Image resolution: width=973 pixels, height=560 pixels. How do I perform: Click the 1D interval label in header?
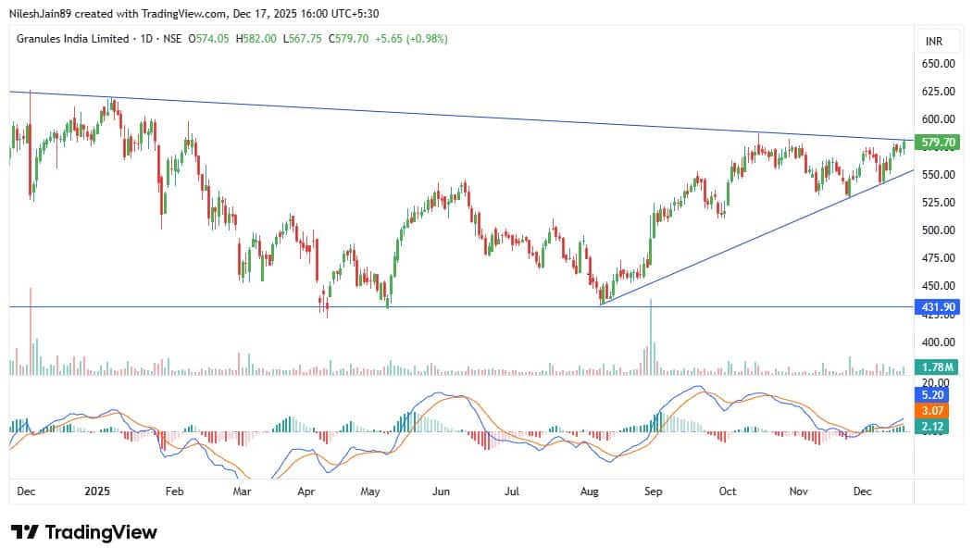pos(146,39)
